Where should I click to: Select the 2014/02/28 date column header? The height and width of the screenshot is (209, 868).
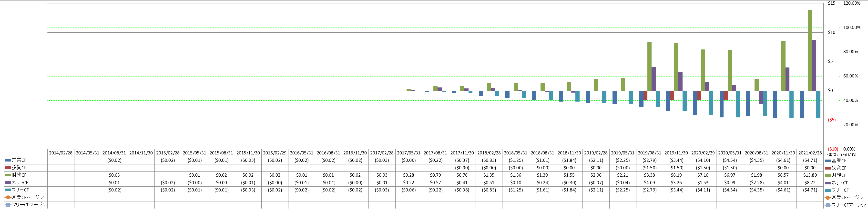click(61, 153)
